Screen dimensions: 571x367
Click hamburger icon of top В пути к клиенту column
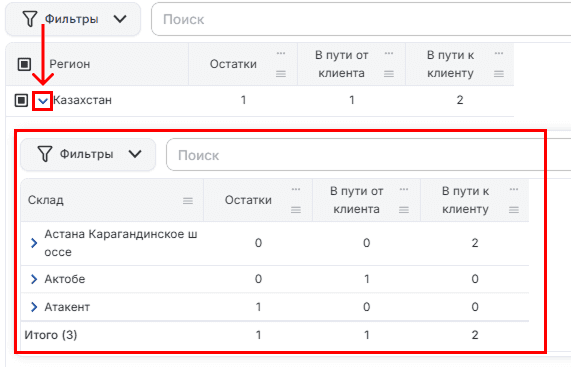[499, 74]
